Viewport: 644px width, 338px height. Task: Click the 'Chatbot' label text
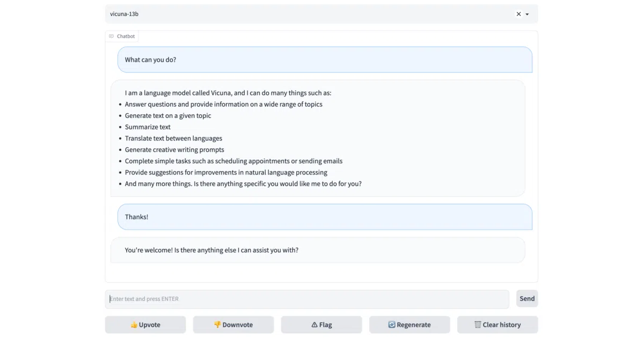click(x=126, y=36)
